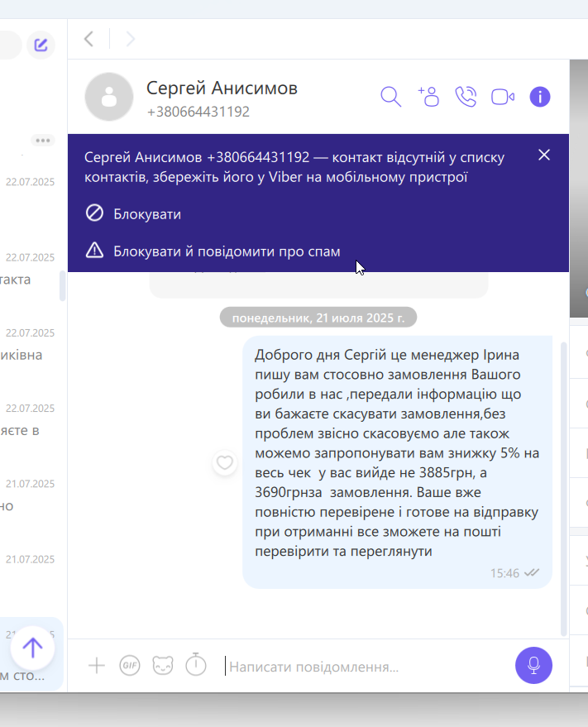The height and width of the screenshot is (727, 588).
Task: Click the contact name Сергей Анисимов
Action: (x=222, y=88)
